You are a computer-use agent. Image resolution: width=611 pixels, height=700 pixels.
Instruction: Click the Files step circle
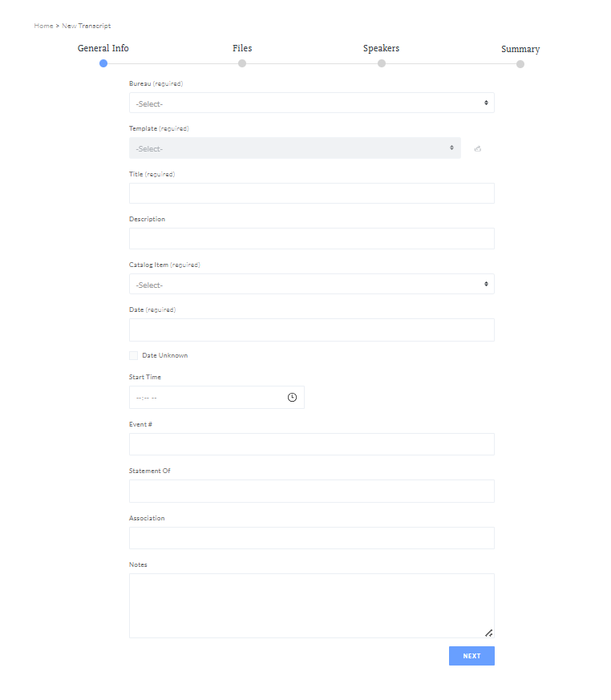(242, 63)
